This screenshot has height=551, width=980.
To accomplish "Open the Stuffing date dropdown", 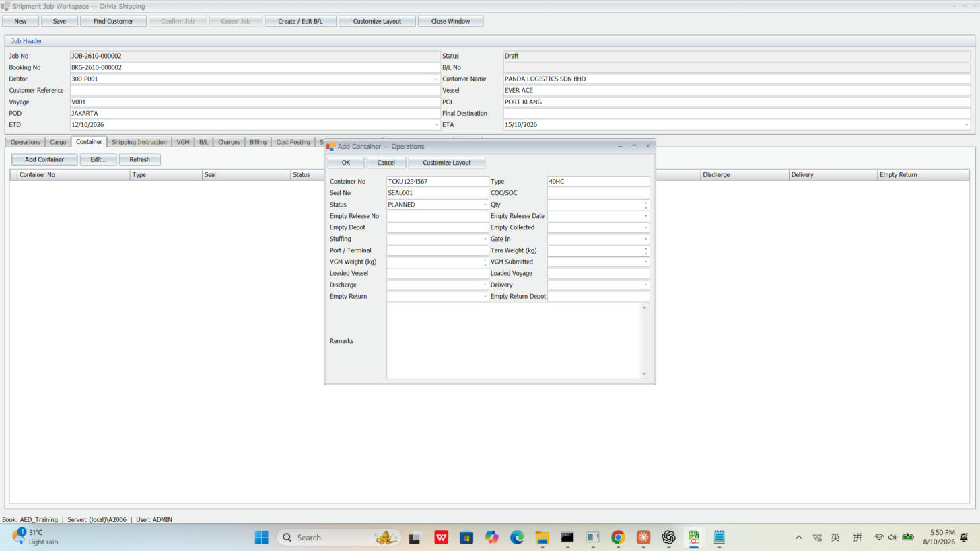I will pos(485,239).
